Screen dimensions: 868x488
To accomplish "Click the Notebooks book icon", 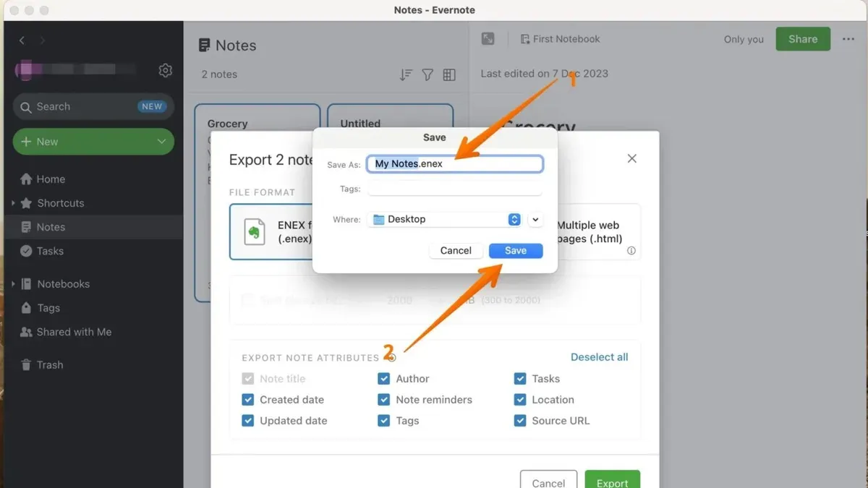I will (26, 284).
